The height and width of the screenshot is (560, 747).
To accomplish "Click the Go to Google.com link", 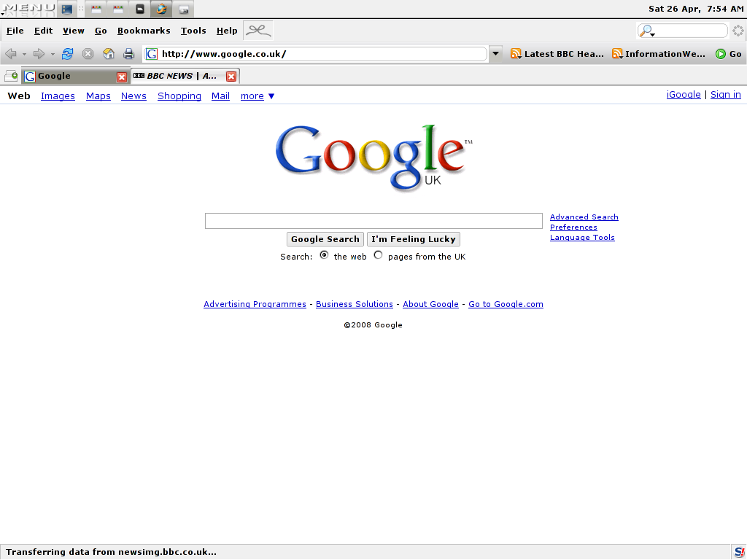I will [x=506, y=304].
